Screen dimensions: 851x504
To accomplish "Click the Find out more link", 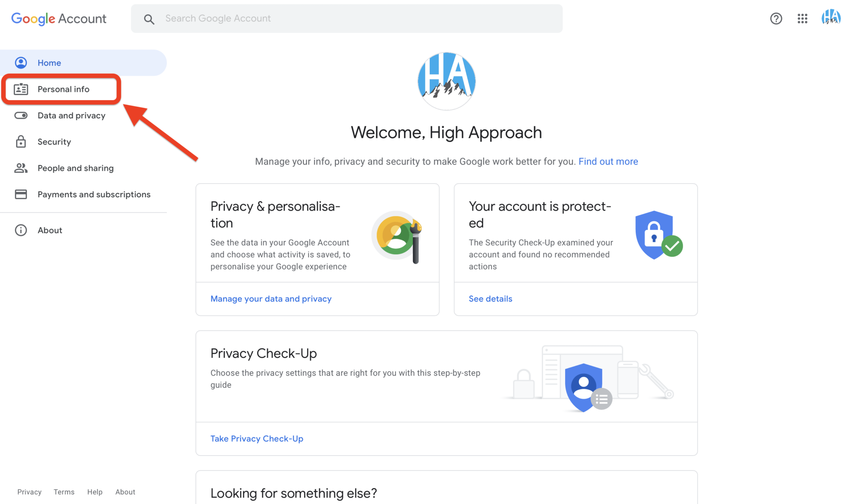I will pyautogui.click(x=608, y=161).
